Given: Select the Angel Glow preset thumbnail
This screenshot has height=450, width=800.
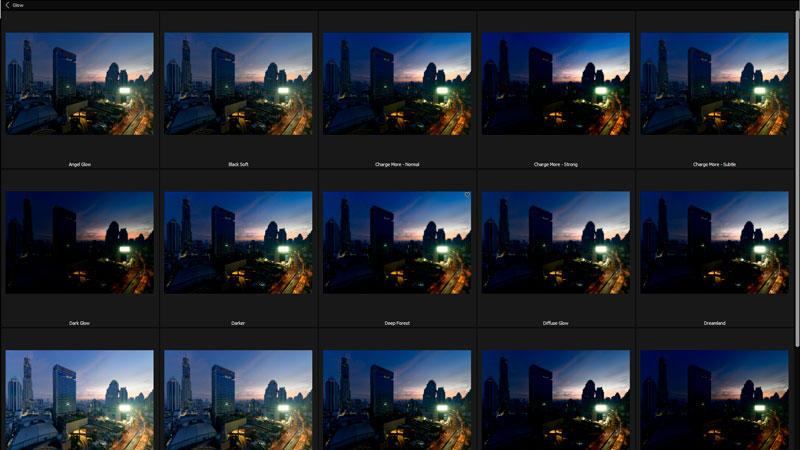Looking at the screenshot, I should point(80,84).
